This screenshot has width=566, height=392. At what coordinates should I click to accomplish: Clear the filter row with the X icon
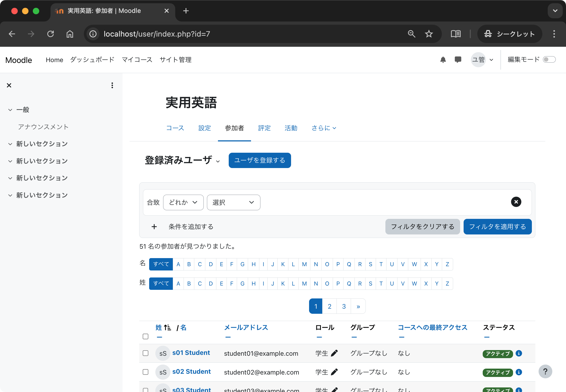pyautogui.click(x=516, y=202)
